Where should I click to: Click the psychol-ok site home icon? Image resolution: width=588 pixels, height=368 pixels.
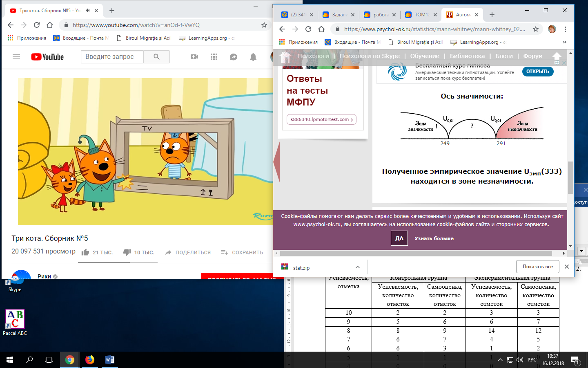point(285,56)
